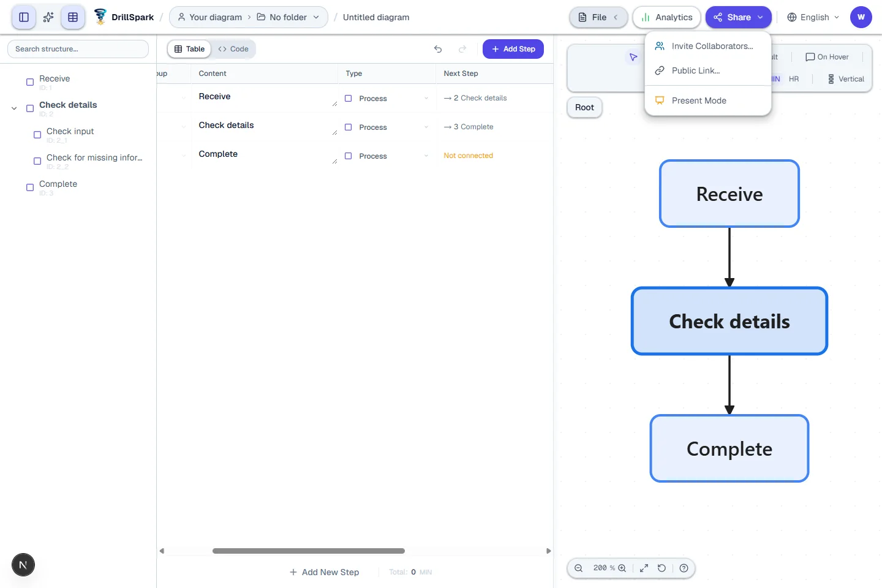This screenshot has width=882, height=588.
Task: Redo the last undone action
Action: point(462,49)
